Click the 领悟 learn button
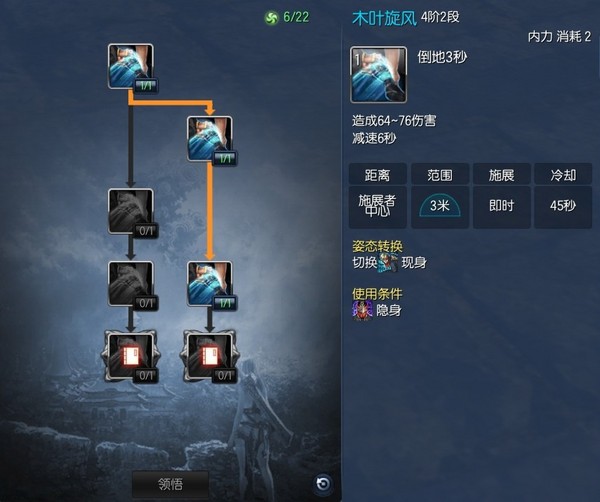The height and width of the screenshot is (502, 600). pyautogui.click(x=171, y=484)
